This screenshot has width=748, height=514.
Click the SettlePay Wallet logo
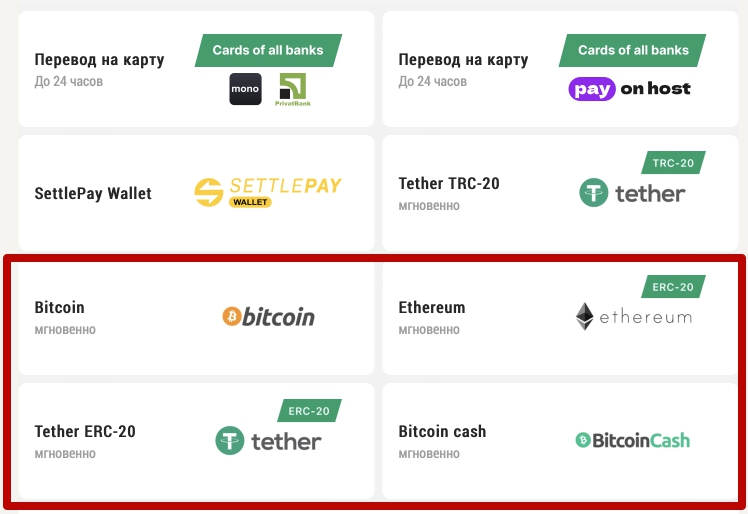click(x=268, y=191)
